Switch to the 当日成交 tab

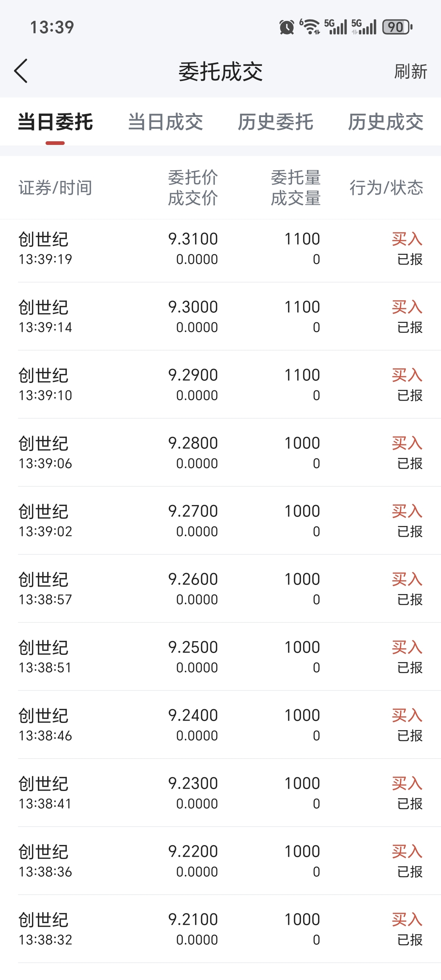(x=165, y=122)
